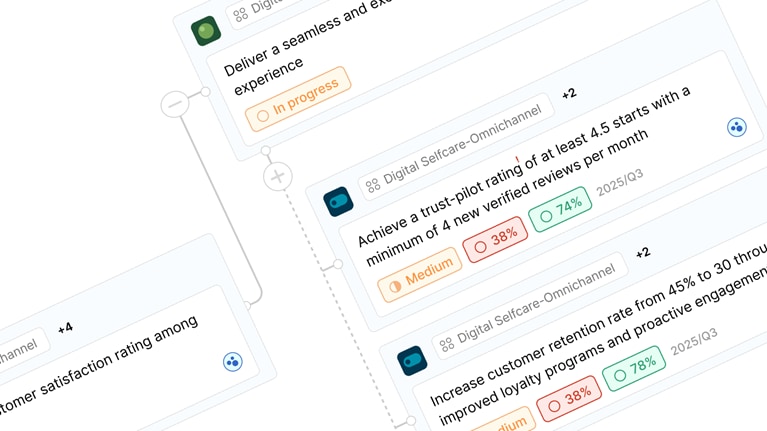Click the dark icon beside retention rate key result
Viewport: 767px width, 431px height.
pyautogui.click(x=412, y=360)
